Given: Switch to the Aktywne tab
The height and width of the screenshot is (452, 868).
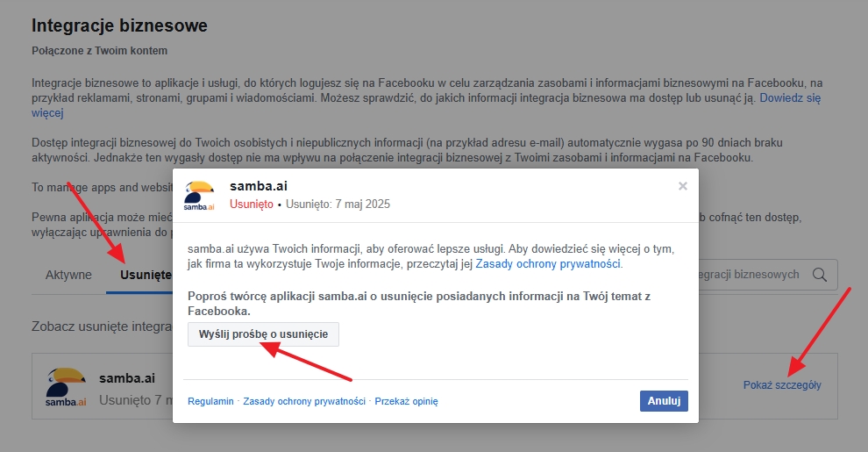Looking at the screenshot, I should pos(68,275).
